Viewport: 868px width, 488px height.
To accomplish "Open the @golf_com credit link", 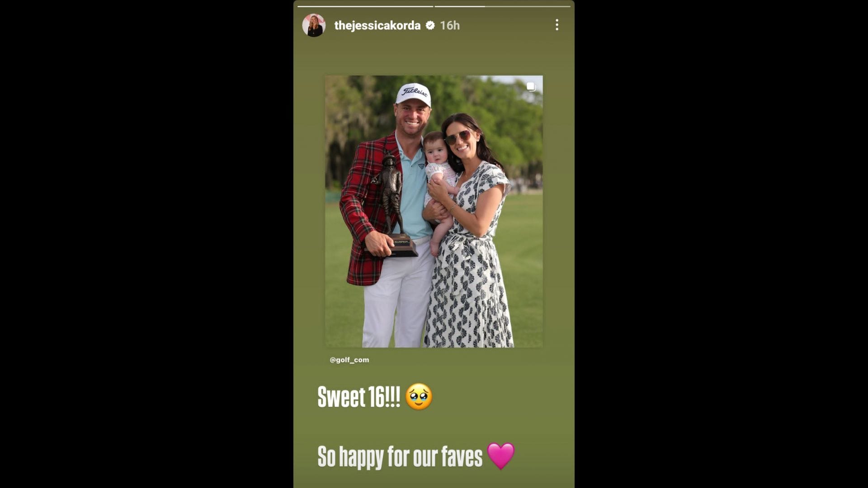I will click(x=349, y=360).
